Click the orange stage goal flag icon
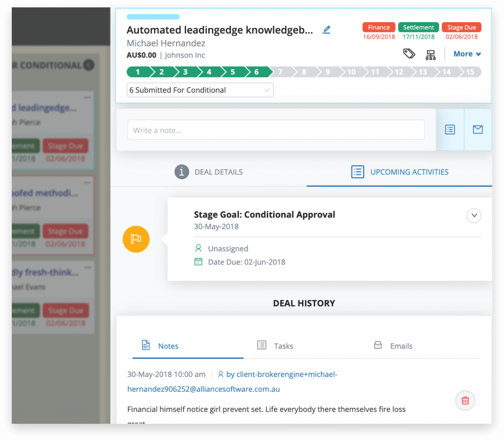The image size is (504, 440). click(136, 239)
